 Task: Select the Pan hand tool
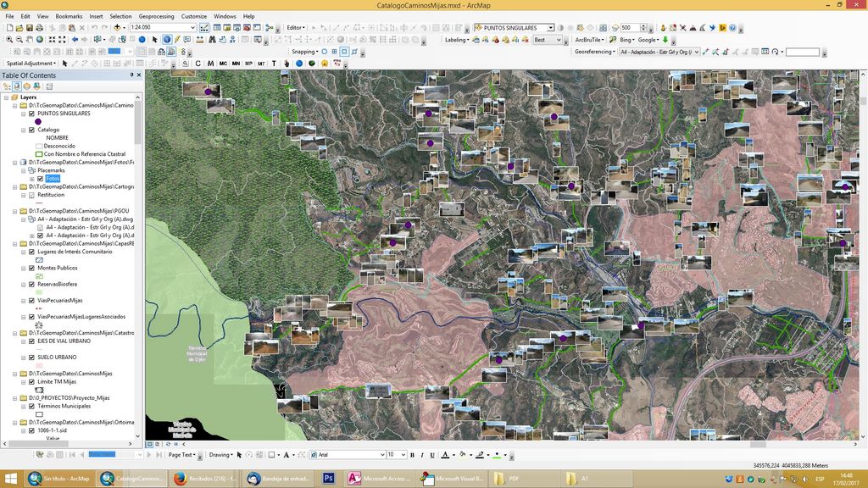[x=31, y=40]
